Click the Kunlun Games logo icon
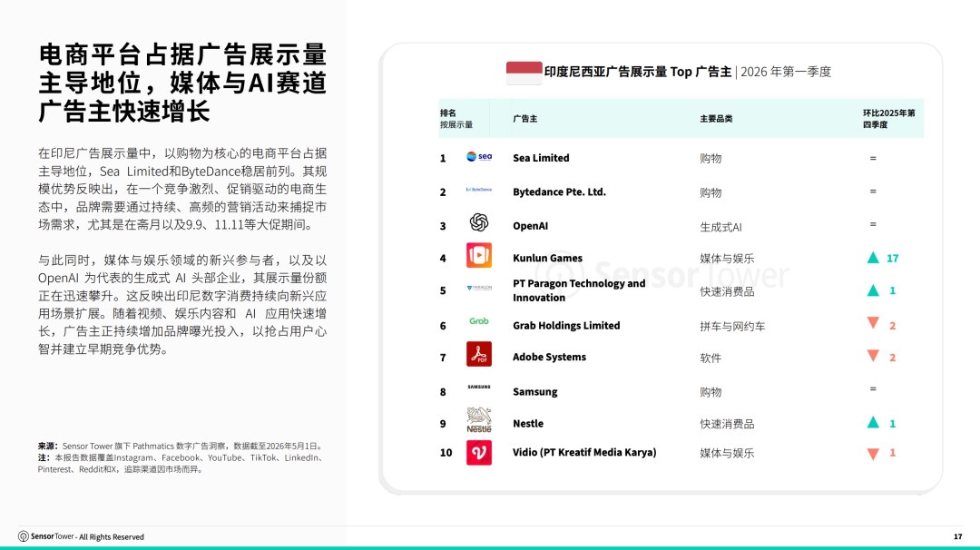 click(479, 256)
